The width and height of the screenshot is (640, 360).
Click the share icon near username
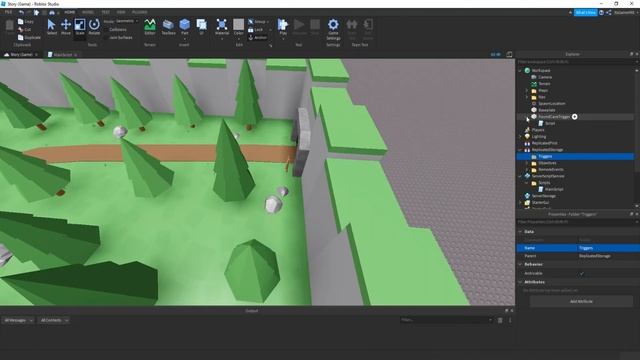[x=609, y=13]
